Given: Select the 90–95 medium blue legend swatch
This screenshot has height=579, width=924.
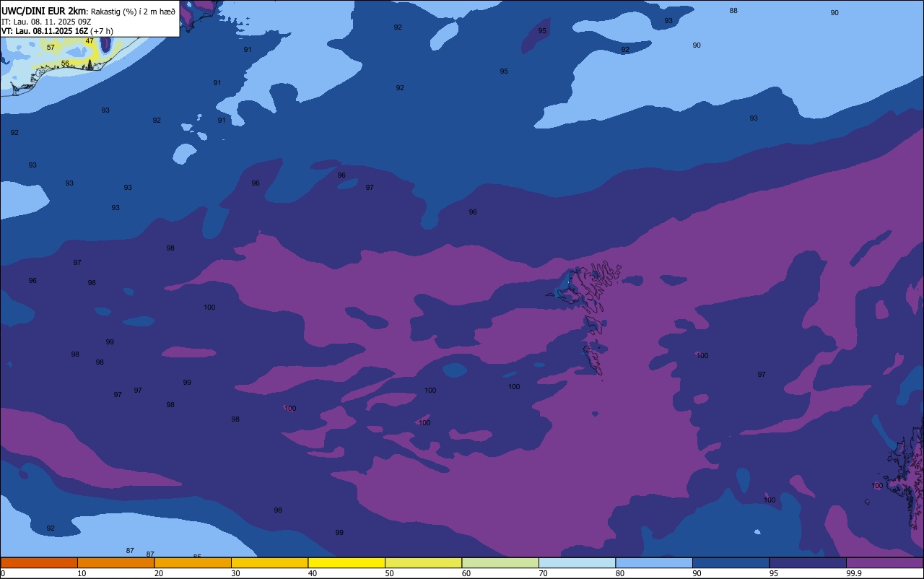Looking at the screenshot, I should point(731,562).
